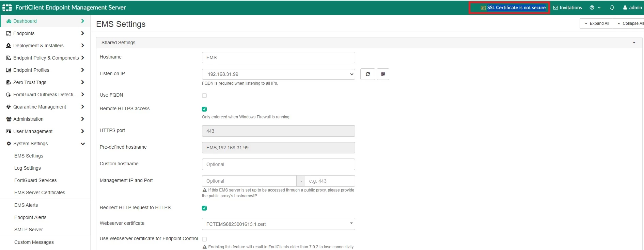Open Custom Messages in sidebar

click(34, 242)
